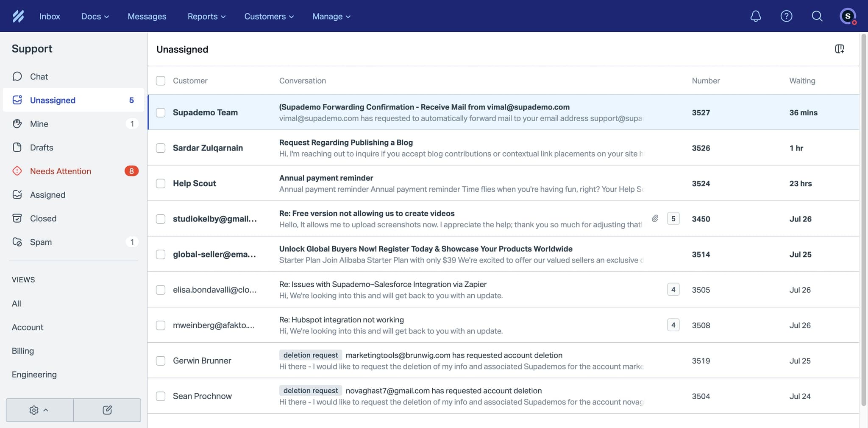The image size is (868, 428).
Task: Click the search magnifier icon
Action: 817,16
